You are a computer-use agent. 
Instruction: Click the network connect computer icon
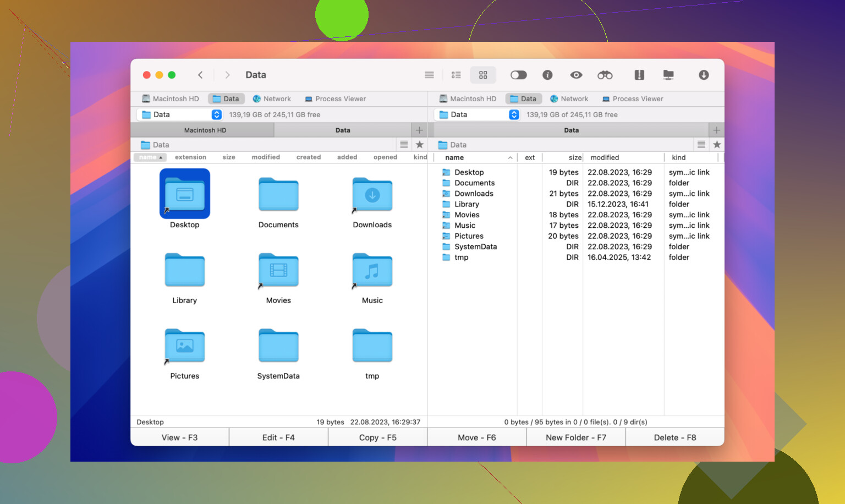coord(668,75)
